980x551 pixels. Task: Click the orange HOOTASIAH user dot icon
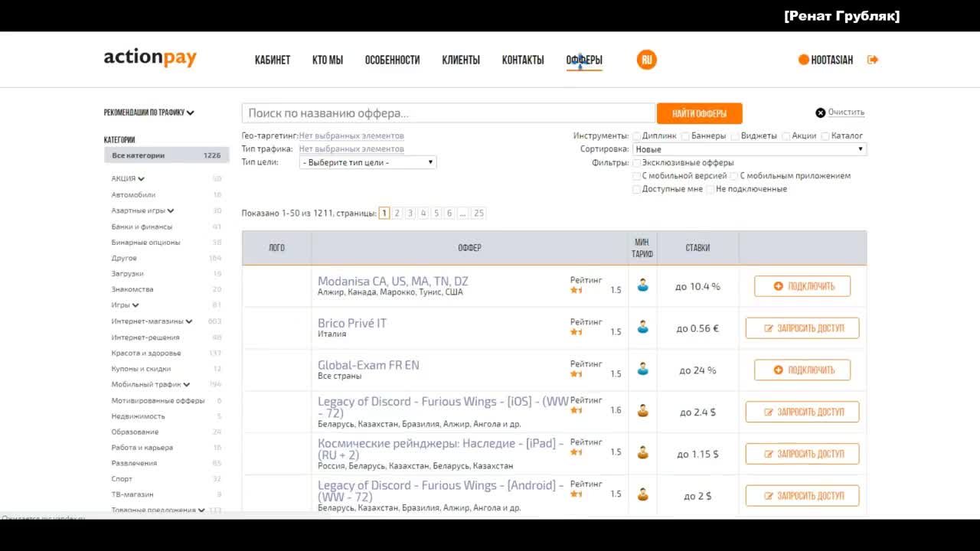tap(803, 60)
